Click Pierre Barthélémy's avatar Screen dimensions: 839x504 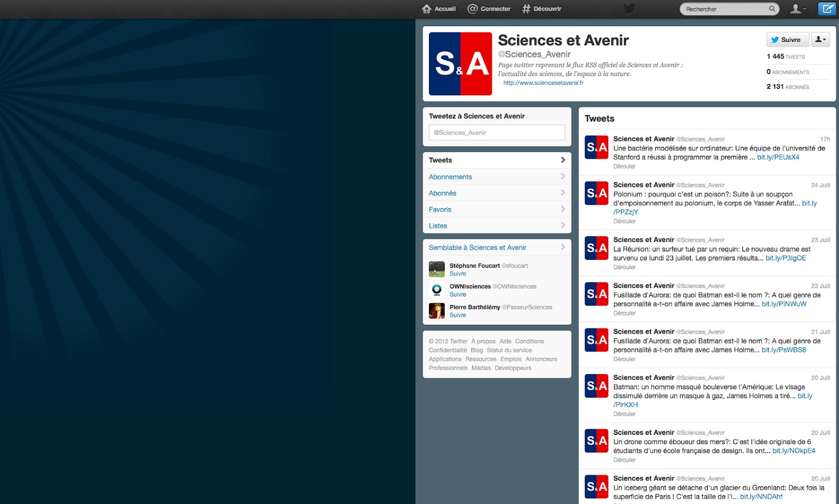tap(437, 311)
